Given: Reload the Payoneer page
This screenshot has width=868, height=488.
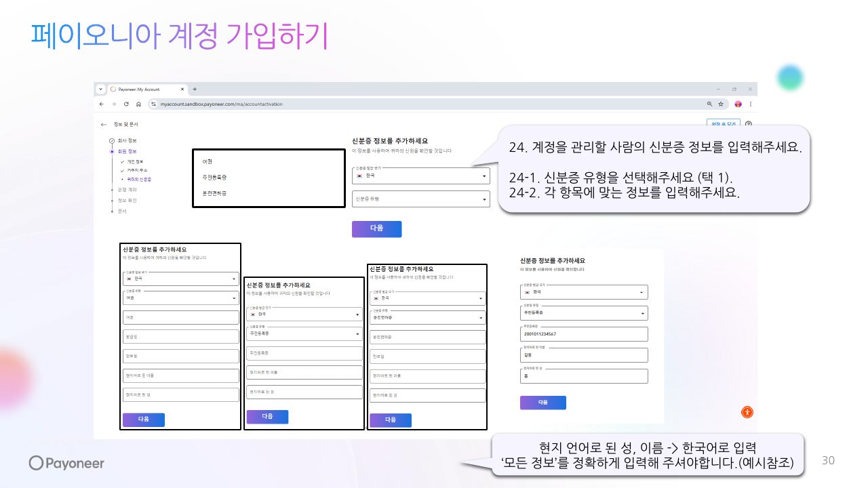Looking at the screenshot, I should click(126, 104).
